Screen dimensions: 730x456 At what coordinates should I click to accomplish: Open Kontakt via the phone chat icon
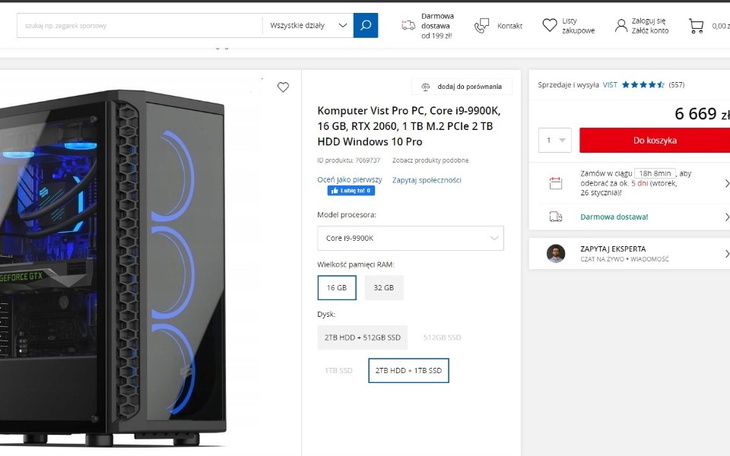[x=482, y=25]
